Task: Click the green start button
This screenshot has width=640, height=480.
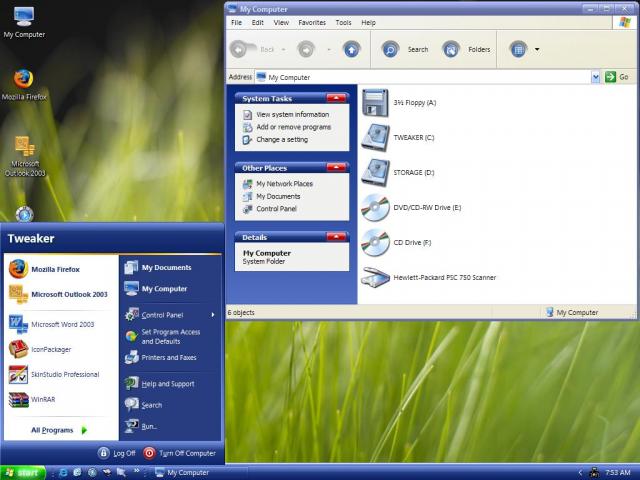Action: [22, 473]
